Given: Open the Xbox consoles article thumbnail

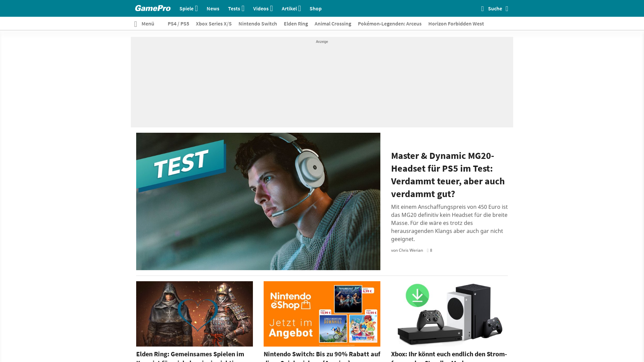Looking at the screenshot, I should (449, 314).
